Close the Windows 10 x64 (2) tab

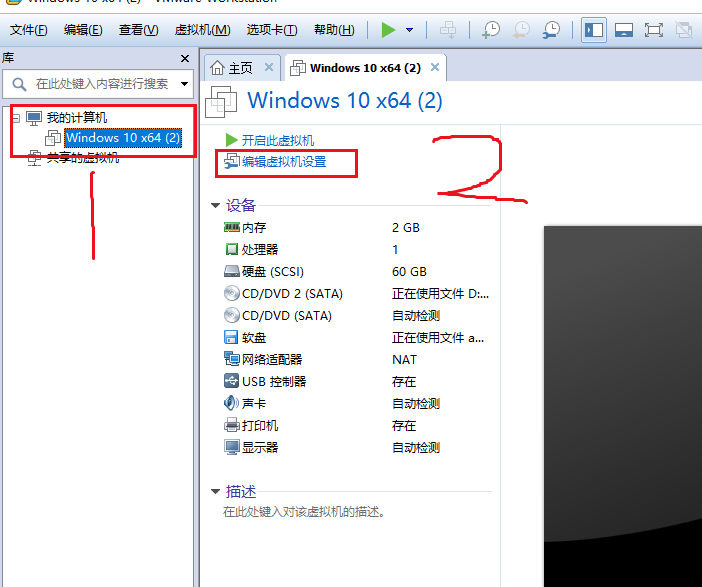click(434, 67)
